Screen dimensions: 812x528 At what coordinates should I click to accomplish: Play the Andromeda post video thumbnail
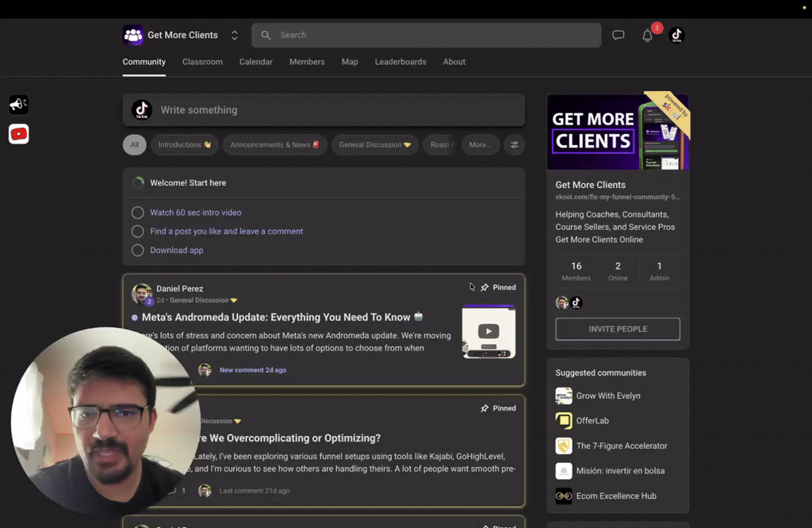click(488, 331)
